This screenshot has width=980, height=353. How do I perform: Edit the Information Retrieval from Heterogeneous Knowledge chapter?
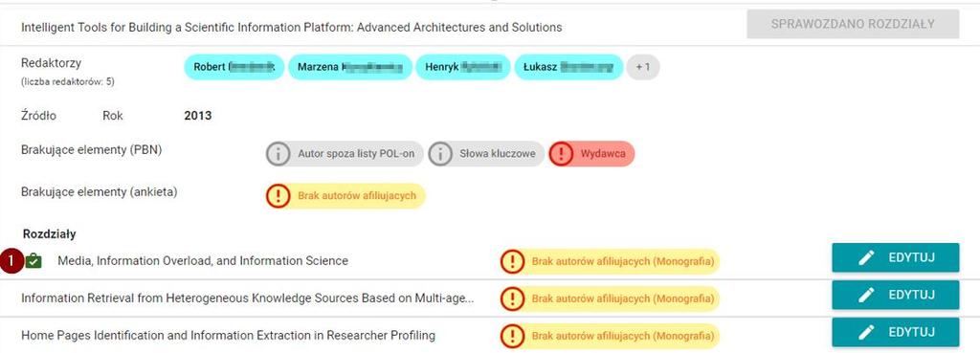[895, 295]
